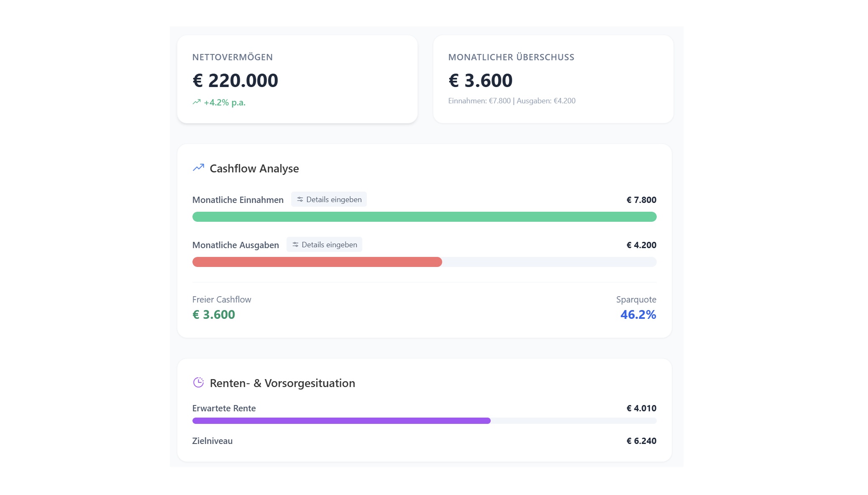Viewport: 868px width, 495px height.
Task: Click the green Einnahmen progress bar
Action: [x=424, y=217]
